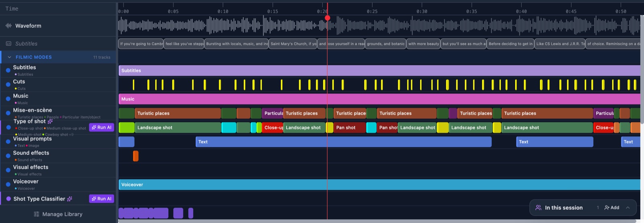Select the Waveform row label
Viewport: 644px width, 223px height.
click(x=28, y=26)
